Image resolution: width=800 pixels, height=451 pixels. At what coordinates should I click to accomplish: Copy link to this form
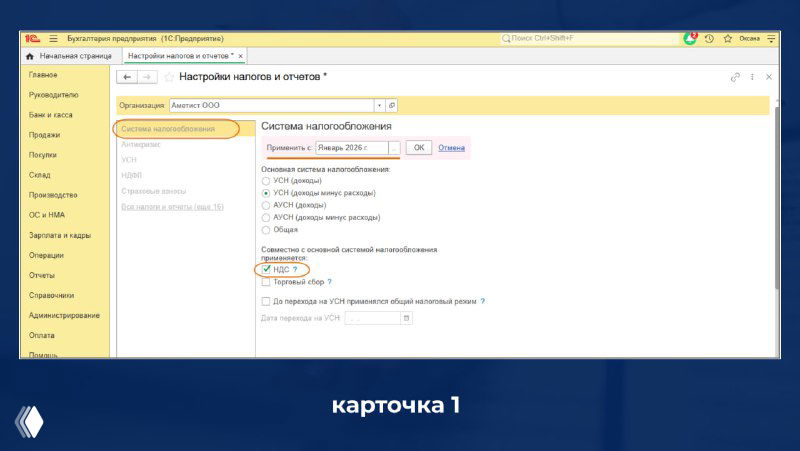(735, 77)
